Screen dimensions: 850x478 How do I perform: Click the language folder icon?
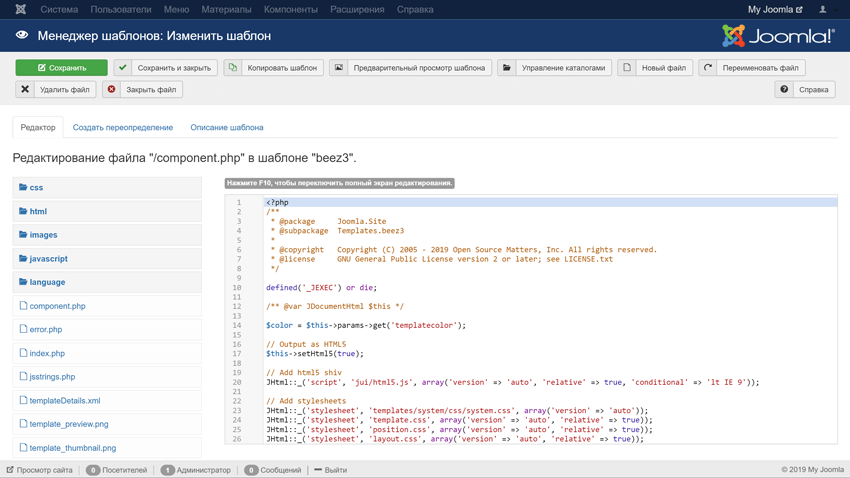pos(23,282)
